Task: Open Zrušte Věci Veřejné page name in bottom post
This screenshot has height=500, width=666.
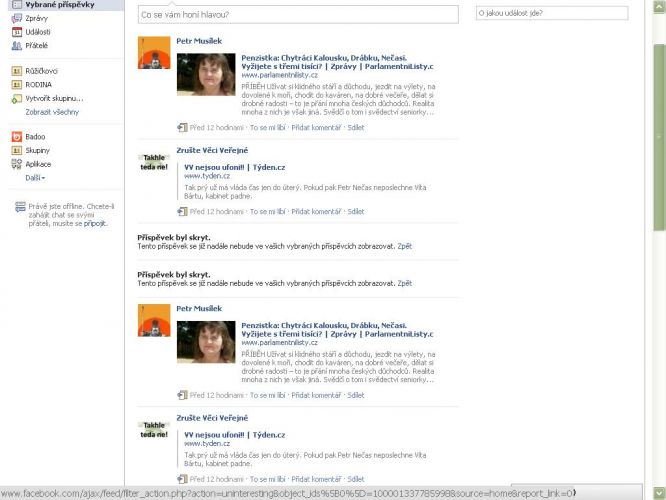Action: (212, 418)
